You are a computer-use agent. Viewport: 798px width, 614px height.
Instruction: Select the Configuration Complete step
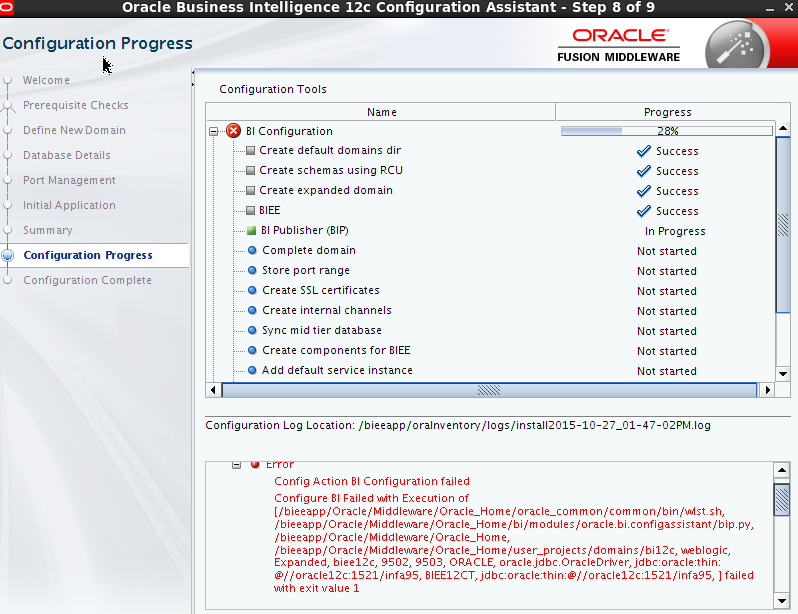pos(88,280)
